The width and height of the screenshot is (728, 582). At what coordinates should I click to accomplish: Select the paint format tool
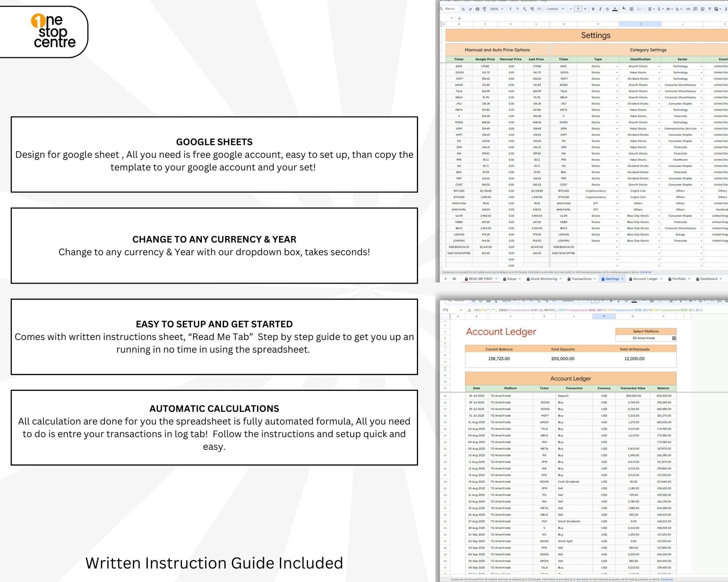[x=484, y=9]
